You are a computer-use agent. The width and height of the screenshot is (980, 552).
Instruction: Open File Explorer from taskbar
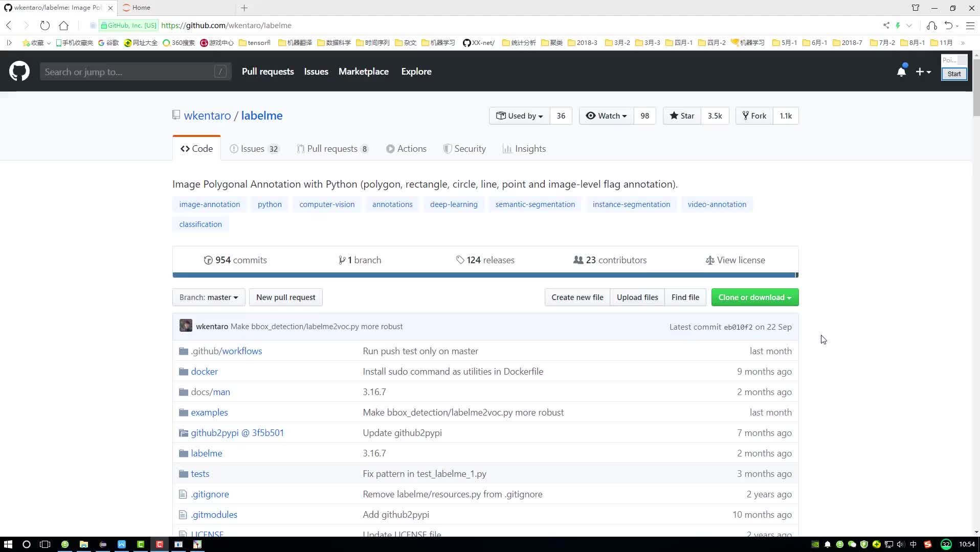(x=84, y=544)
